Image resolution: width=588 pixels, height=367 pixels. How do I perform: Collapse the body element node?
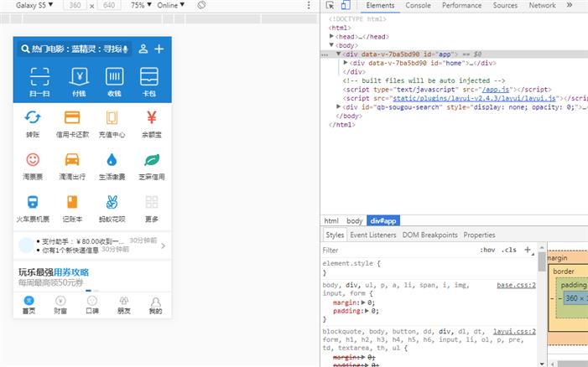(x=331, y=45)
